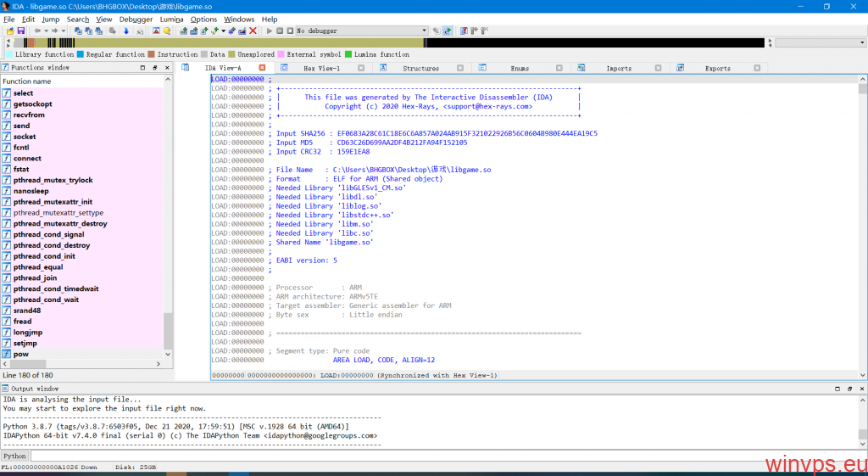Click the Library function color swatch
The width and height of the screenshot is (868, 476).
point(9,54)
